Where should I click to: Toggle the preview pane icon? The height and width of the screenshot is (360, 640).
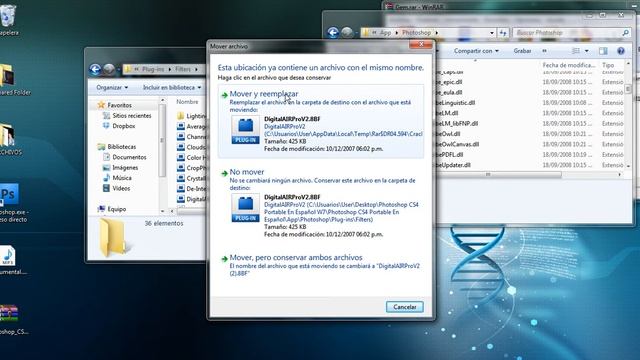pyautogui.click(x=603, y=51)
